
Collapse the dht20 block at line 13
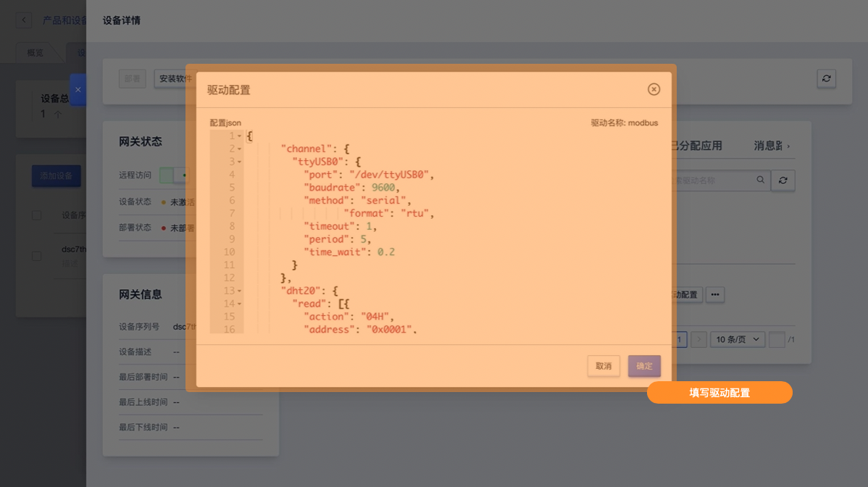(x=240, y=291)
